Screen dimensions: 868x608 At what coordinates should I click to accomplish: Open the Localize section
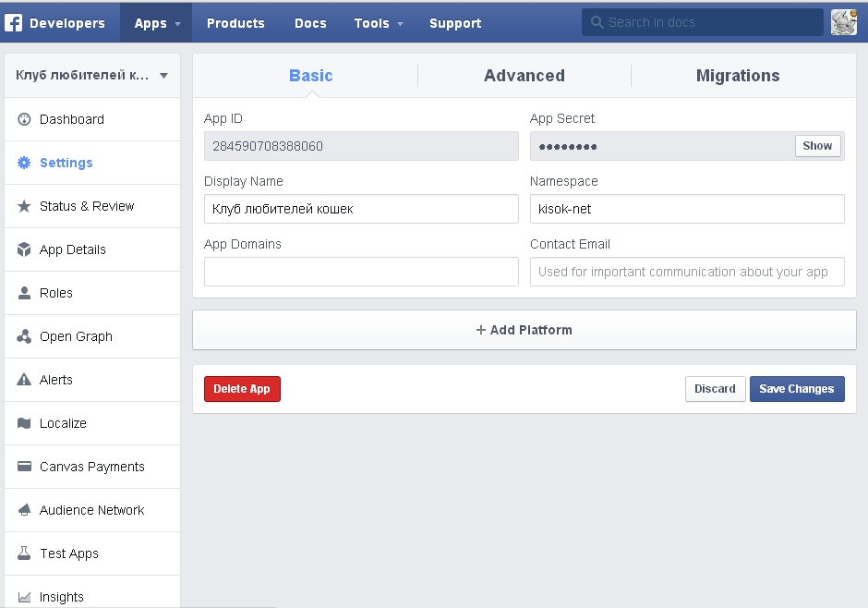(x=92, y=423)
